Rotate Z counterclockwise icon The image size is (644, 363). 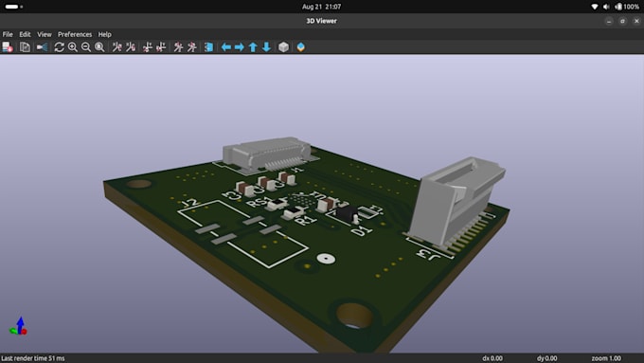pos(192,47)
